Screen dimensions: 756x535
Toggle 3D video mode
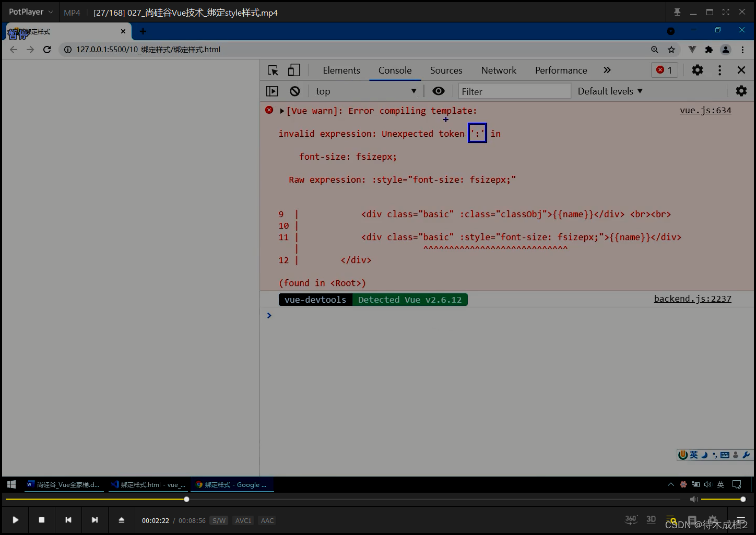pyautogui.click(x=651, y=519)
